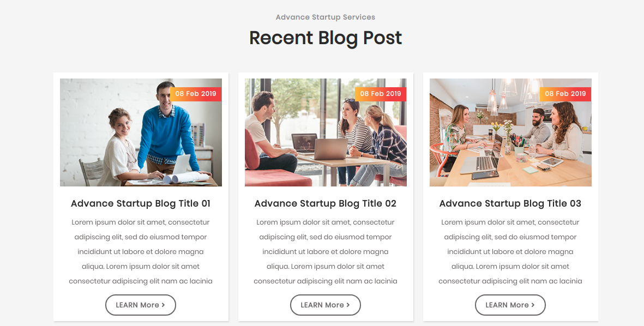644x326 pixels.
Task: Click the excerpt text of blog post 03
Action: point(510,252)
